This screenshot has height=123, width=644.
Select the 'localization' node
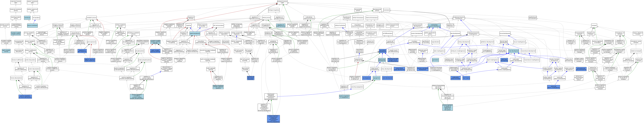click(386, 10)
